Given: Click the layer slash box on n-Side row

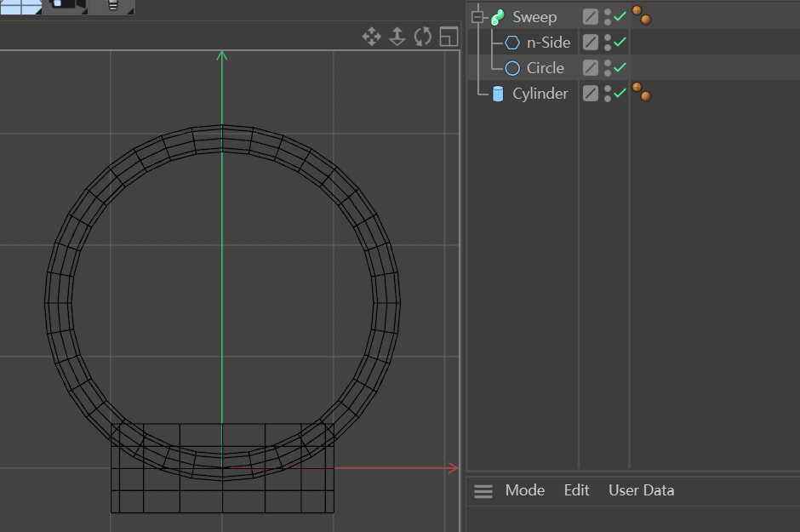Looking at the screenshot, I should (x=591, y=43).
